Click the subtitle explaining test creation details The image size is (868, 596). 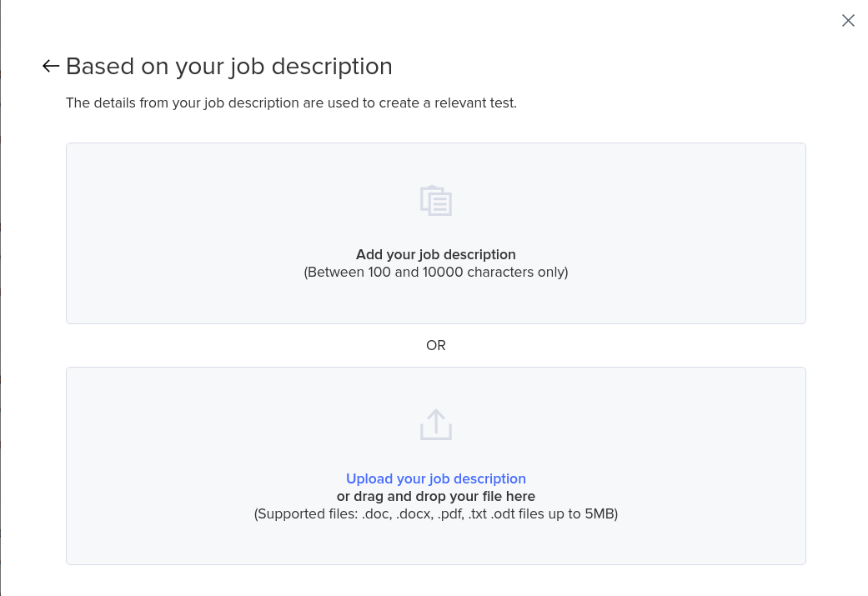[291, 103]
